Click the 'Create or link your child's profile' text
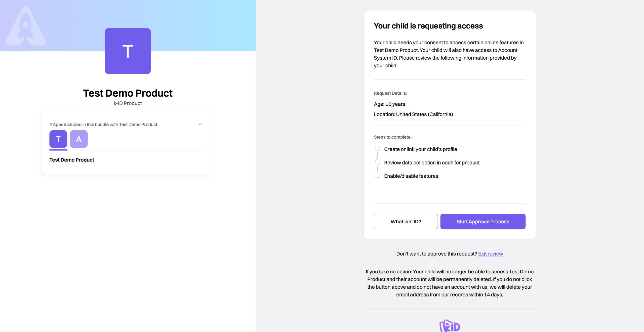Viewport: 644px width, 332px height. (x=420, y=149)
